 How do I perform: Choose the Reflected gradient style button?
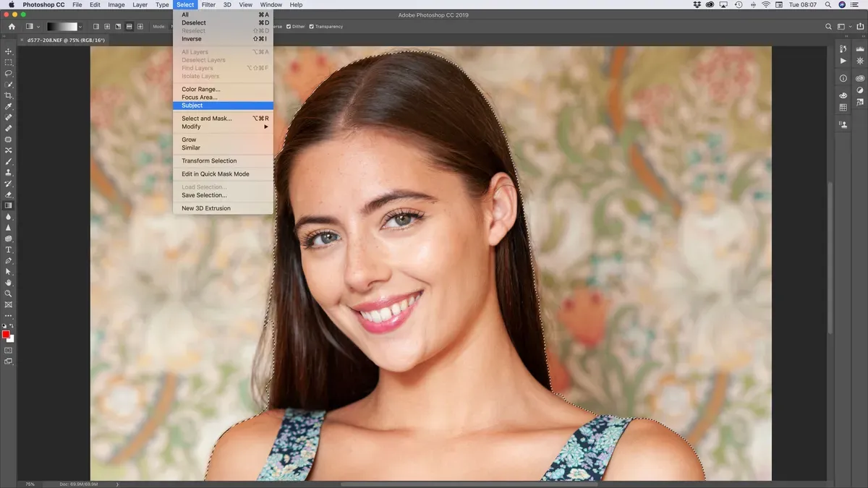point(129,27)
